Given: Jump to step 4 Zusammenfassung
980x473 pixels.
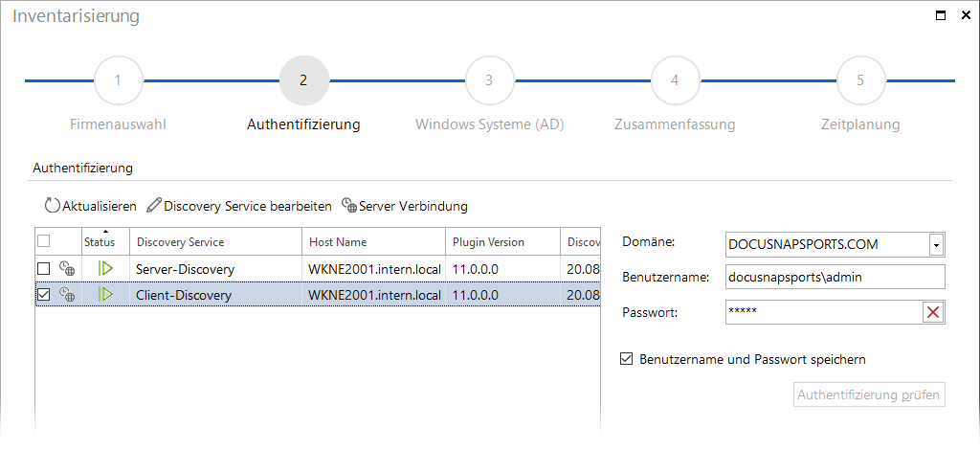Looking at the screenshot, I should (x=675, y=80).
